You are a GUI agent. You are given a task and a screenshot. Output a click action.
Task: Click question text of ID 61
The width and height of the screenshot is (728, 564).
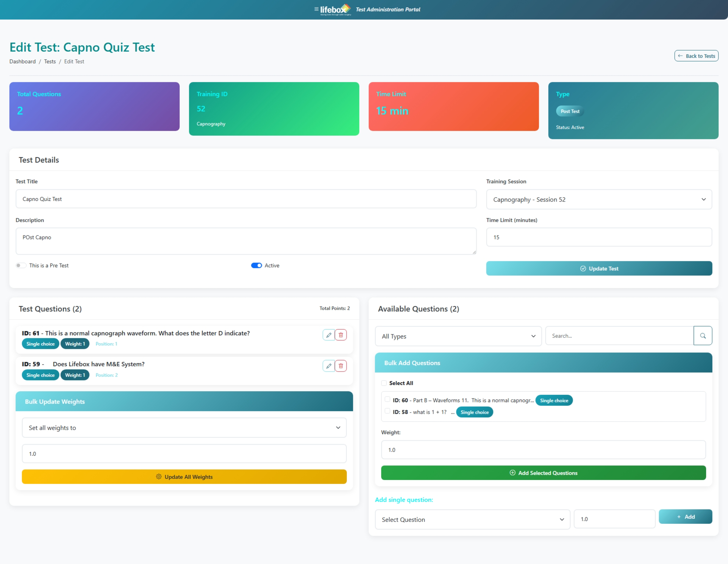pyautogui.click(x=147, y=333)
